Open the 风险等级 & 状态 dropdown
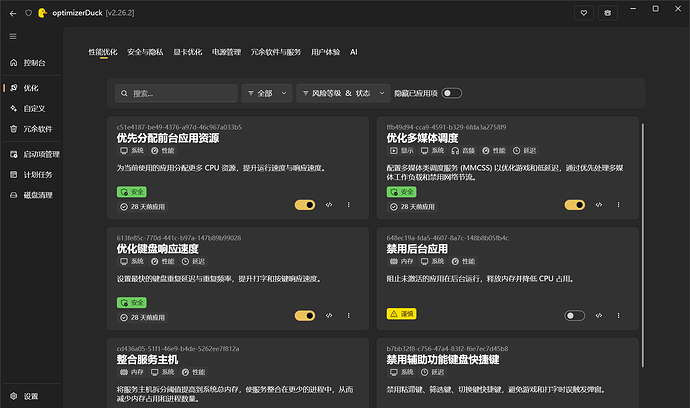Image resolution: width=690 pixels, height=408 pixels. [x=343, y=93]
